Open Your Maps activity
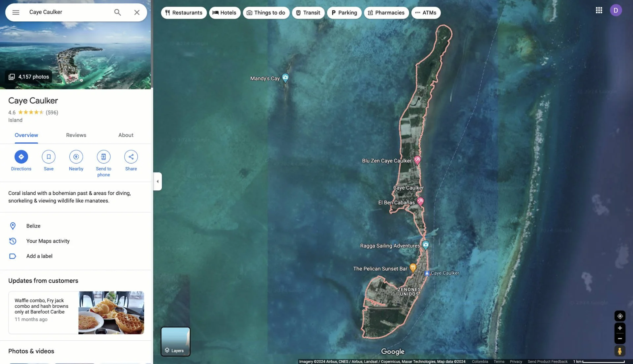 click(x=75, y=241)
